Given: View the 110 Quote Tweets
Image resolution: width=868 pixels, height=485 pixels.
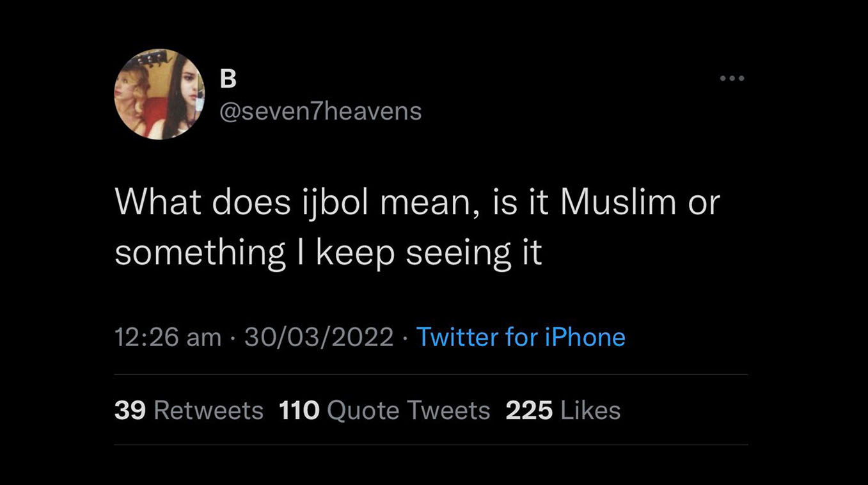Looking at the screenshot, I should [382, 410].
